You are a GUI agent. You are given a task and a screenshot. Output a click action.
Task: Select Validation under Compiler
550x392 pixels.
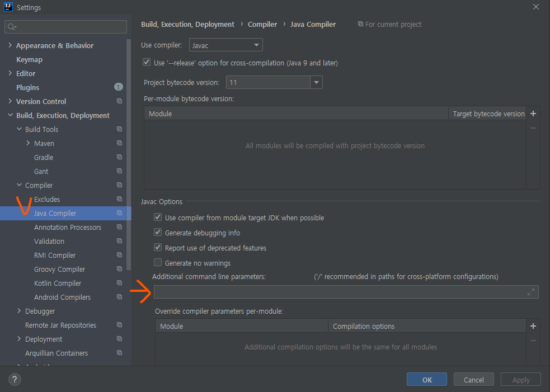coord(49,241)
